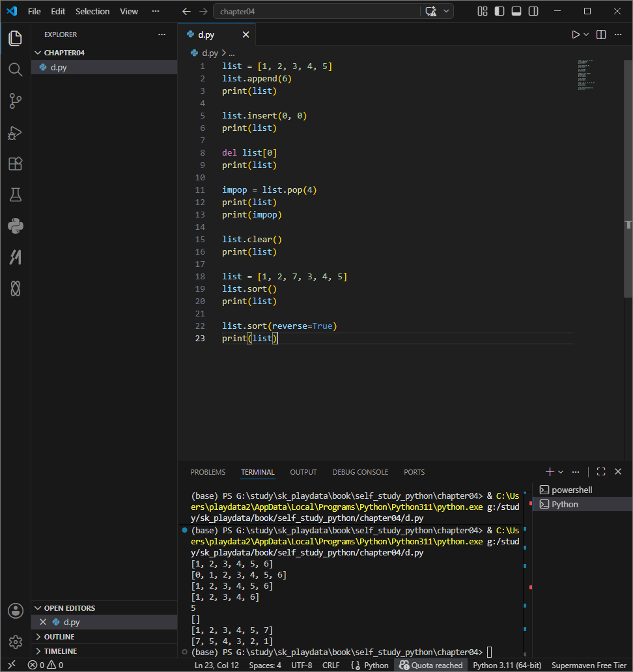Image resolution: width=633 pixels, height=672 pixels.
Task: Run the Python file with play icon
Action: click(x=576, y=35)
